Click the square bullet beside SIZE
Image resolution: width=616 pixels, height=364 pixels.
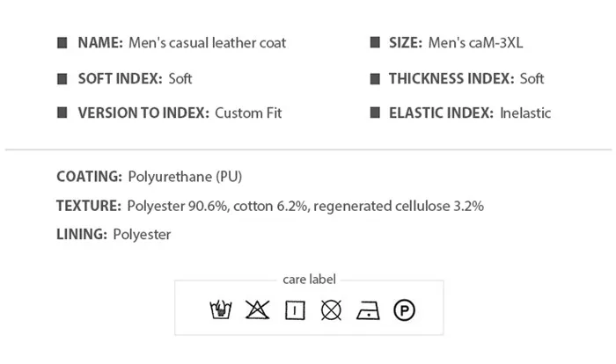point(375,42)
